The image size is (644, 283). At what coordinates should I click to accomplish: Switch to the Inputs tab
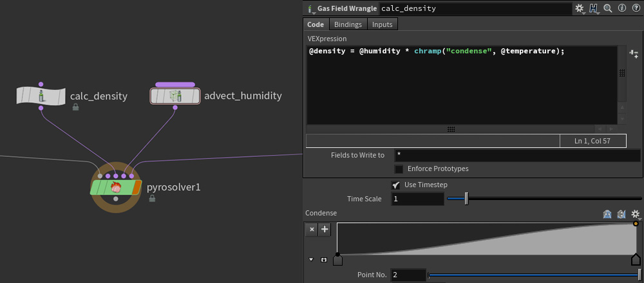pyautogui.click(x=383, y=24)
